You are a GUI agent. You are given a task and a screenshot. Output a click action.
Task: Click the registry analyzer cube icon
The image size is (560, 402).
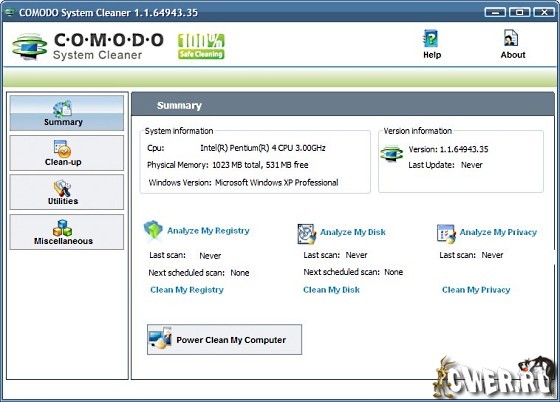[x=153, y=230]
